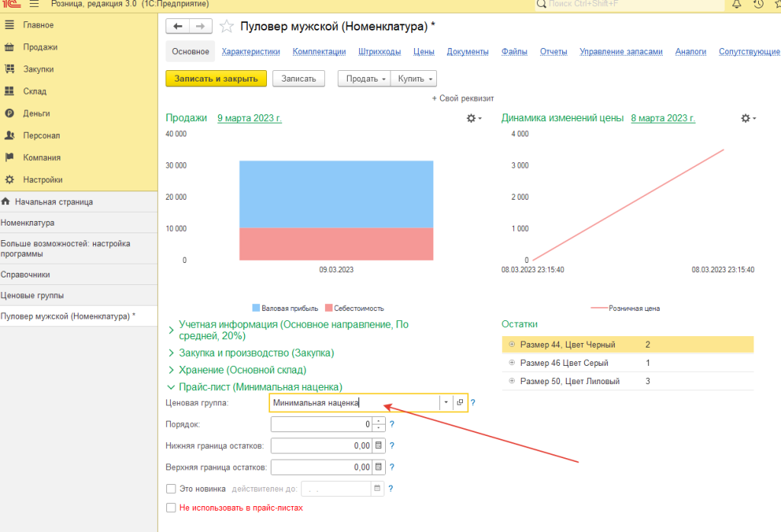Switch to Ценовые группы open page
Screen dimensions: 781x532
click(x=79, y=295)
